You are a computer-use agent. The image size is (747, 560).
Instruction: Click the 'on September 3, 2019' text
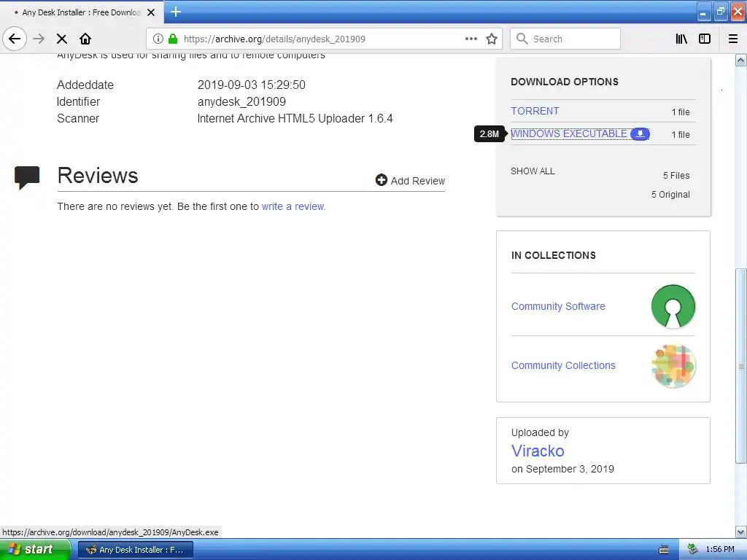click(x=562, y=469)
